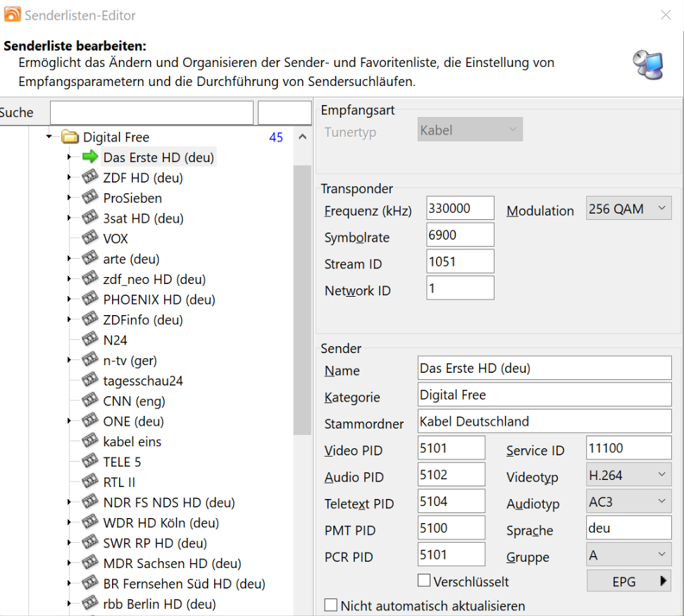Click the Network ID field
The width and height of the screenshot is (684, 616).
(460, 288)
